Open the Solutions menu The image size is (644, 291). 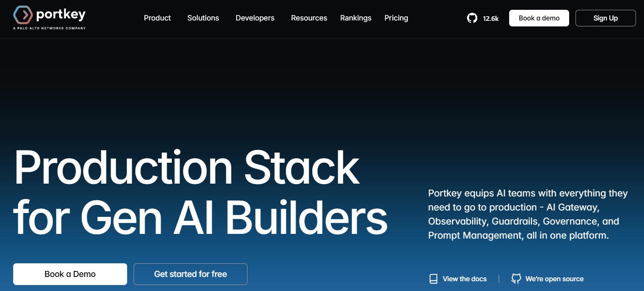tap(203, 18)
